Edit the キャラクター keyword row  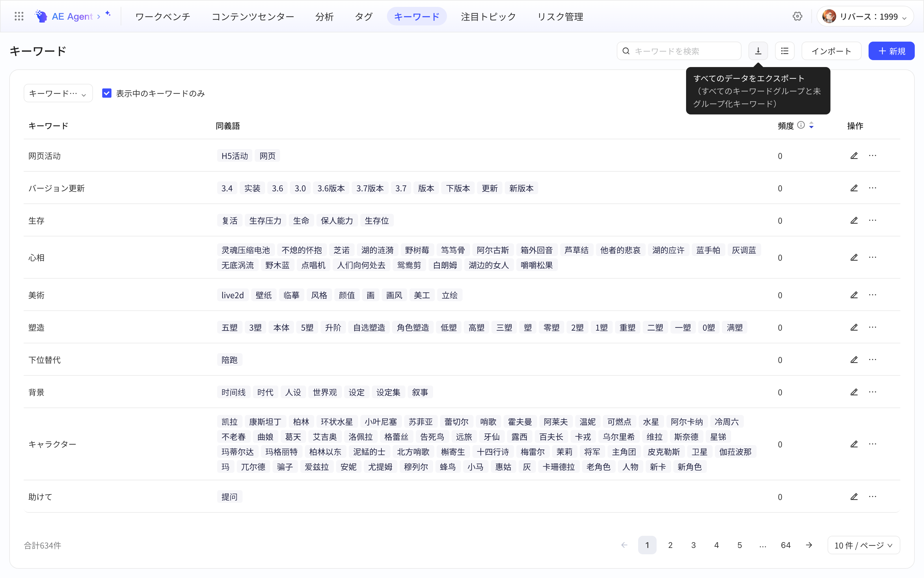[x=854, y=444]
